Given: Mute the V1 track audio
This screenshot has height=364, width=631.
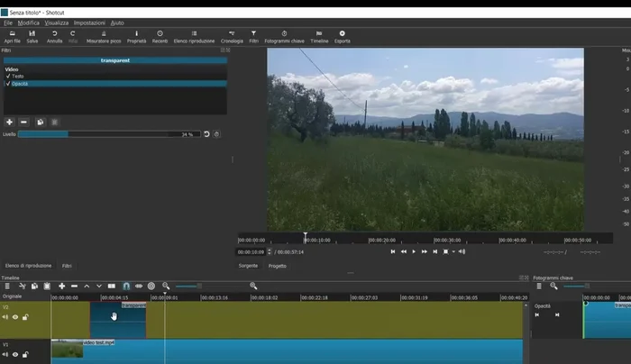Looking at the screenshot, I should point(5,354).
